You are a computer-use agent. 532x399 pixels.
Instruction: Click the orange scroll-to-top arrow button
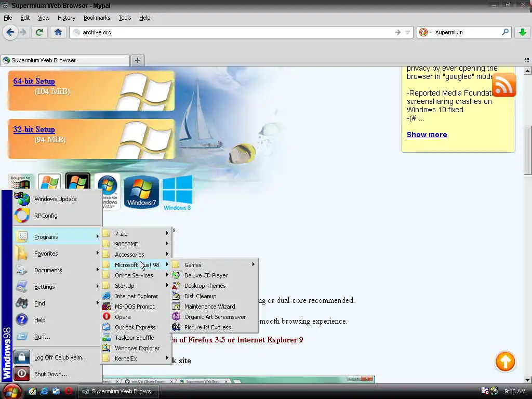click(x=505, y=362)
